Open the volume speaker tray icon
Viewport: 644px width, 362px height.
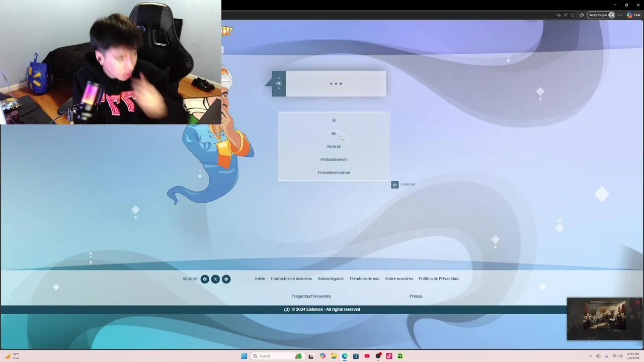click(620, 356)
